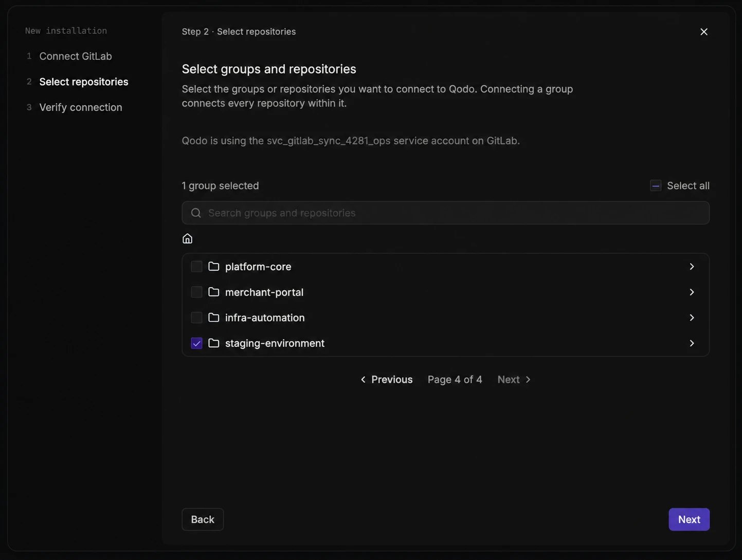The image size is (742, 560).
Task: Click the 'Page 4 of 4' indicator
Action: 455,379
